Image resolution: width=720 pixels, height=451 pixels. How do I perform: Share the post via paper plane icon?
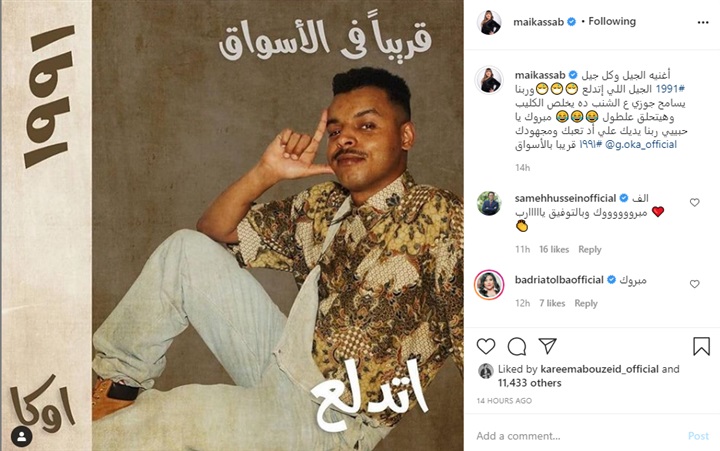point(547,346)
